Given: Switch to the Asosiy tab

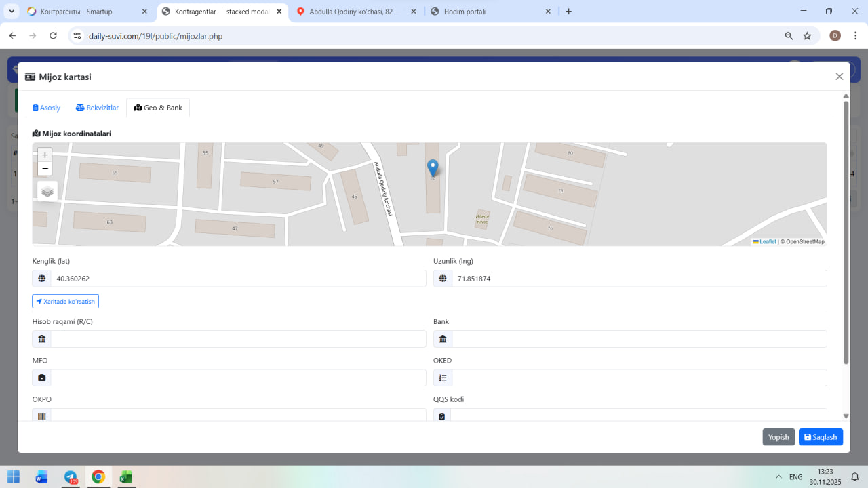Looking at the screenshot, I should (47, 108).
